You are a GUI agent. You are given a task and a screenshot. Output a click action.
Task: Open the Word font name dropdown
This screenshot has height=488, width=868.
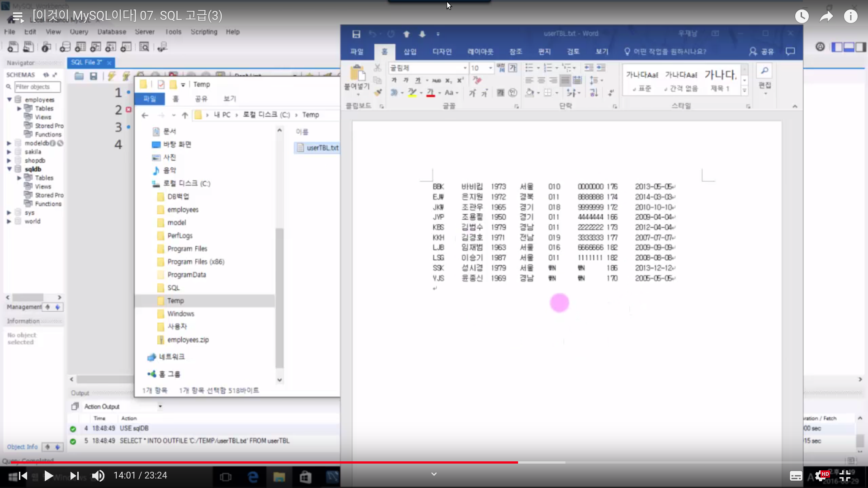point(465,68)
